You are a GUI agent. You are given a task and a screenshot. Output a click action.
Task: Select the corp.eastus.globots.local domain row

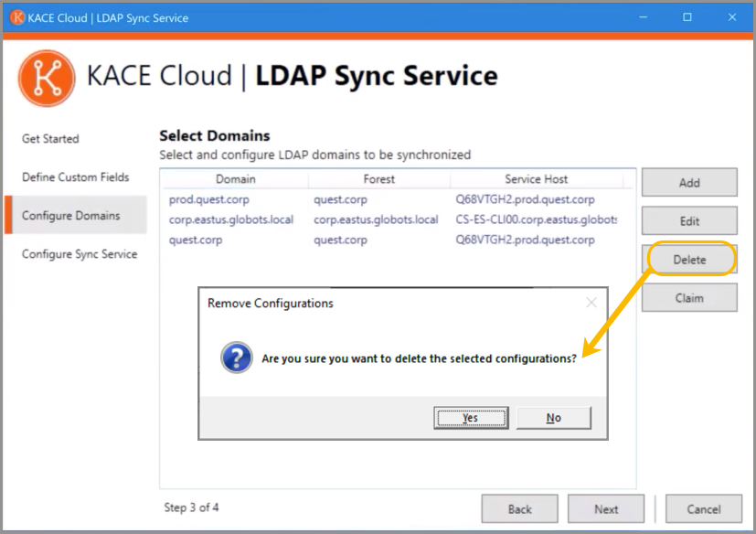pyautogui.click(x=397, y=219)
